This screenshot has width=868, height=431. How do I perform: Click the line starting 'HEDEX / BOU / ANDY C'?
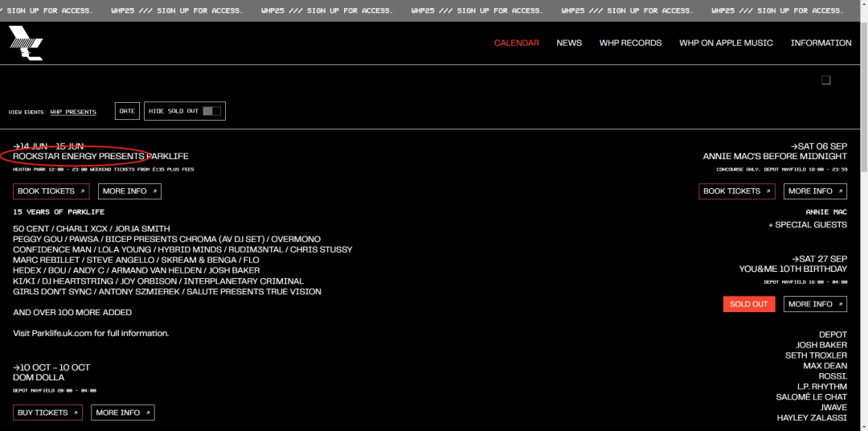pos(136,271)
